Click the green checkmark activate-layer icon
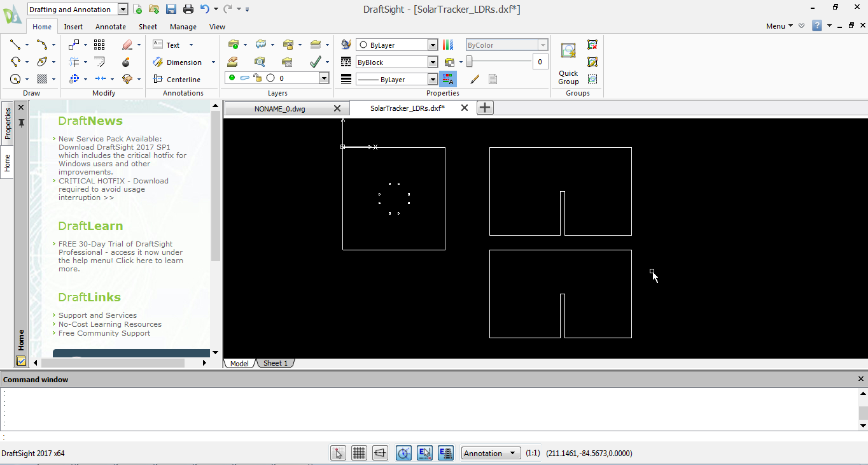868x465 pixels. [315, 62]
